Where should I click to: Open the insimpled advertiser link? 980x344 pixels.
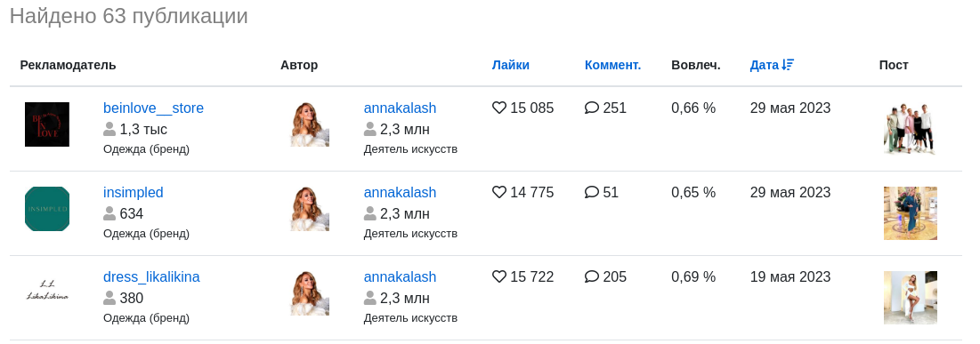point(134,192)
